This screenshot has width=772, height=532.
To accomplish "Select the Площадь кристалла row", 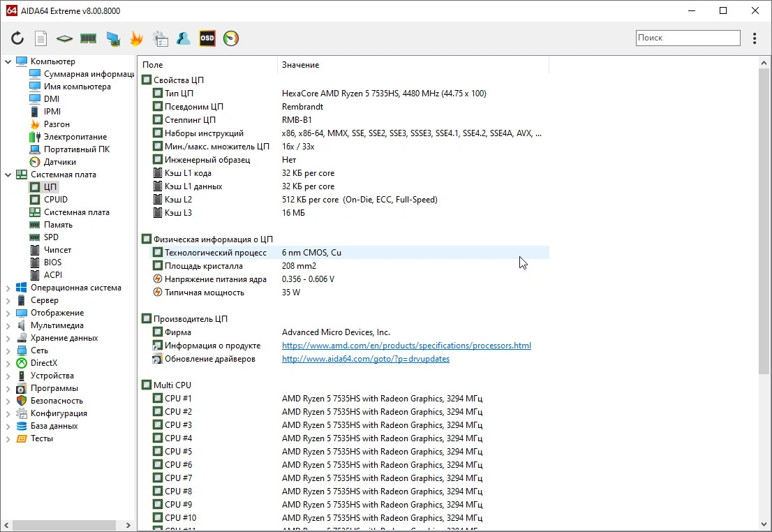I will (x=350, y=266).
